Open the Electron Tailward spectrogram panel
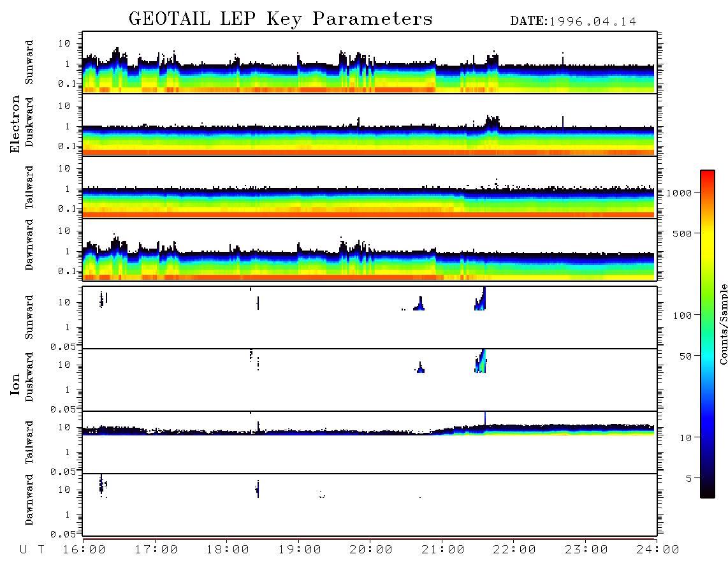 click(x=370, y=187)
